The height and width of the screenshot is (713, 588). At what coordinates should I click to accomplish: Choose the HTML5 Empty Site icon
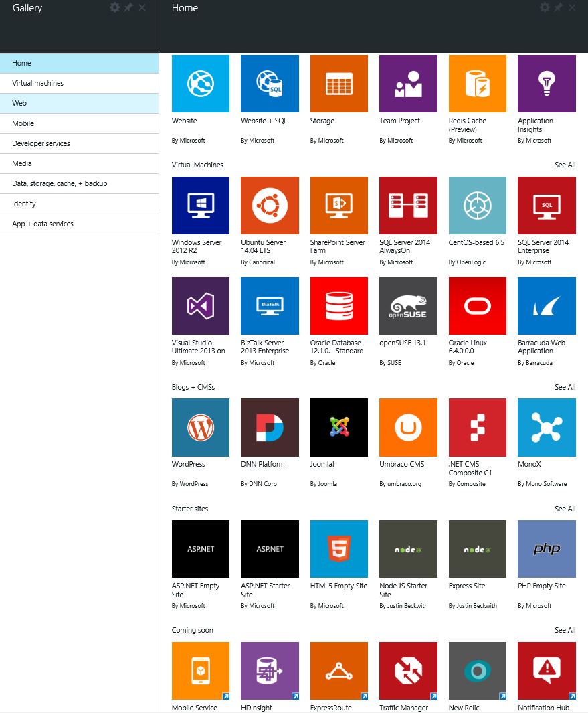(x=338, y=549)
